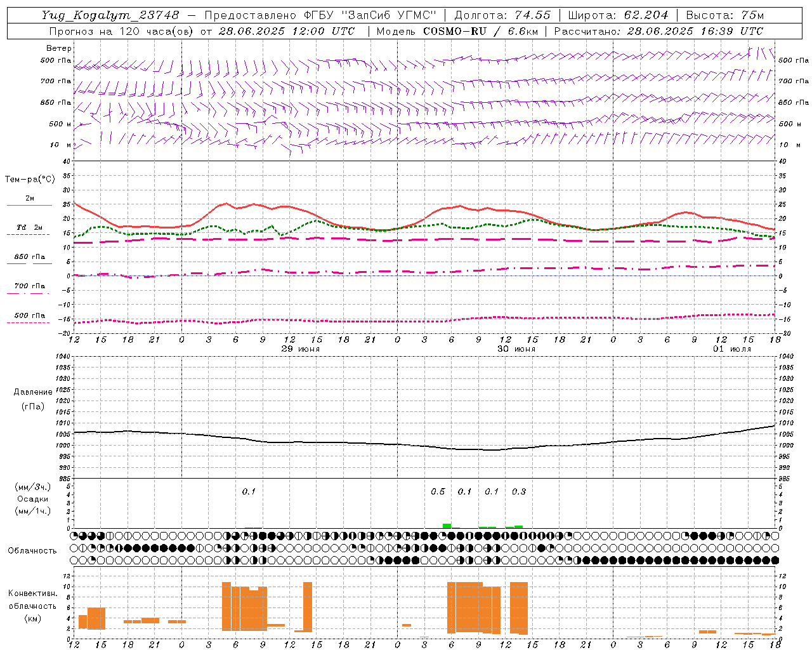
Task: Click the Высота: 75м header value
Action: click(724, 15)
